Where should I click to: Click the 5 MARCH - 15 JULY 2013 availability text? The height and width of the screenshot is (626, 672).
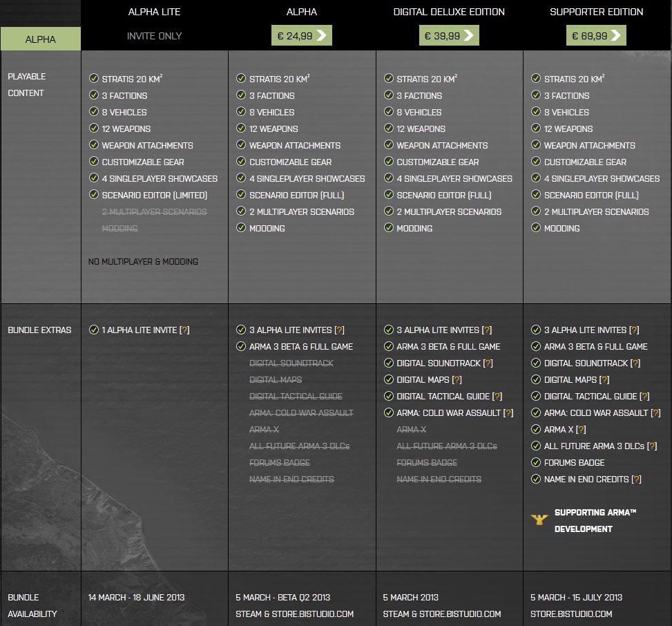point(577,597)
